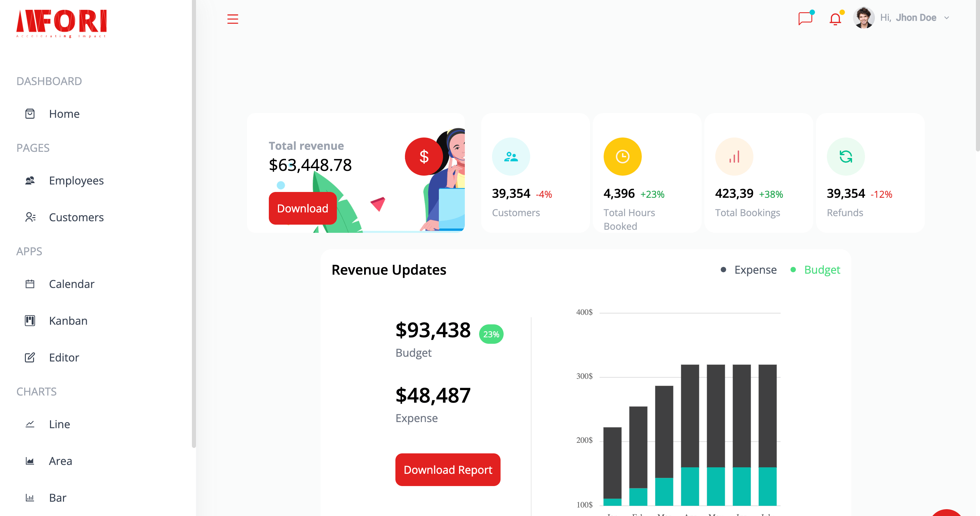
Task: Click the yellow clock icon
Action: tap(622, 156)
